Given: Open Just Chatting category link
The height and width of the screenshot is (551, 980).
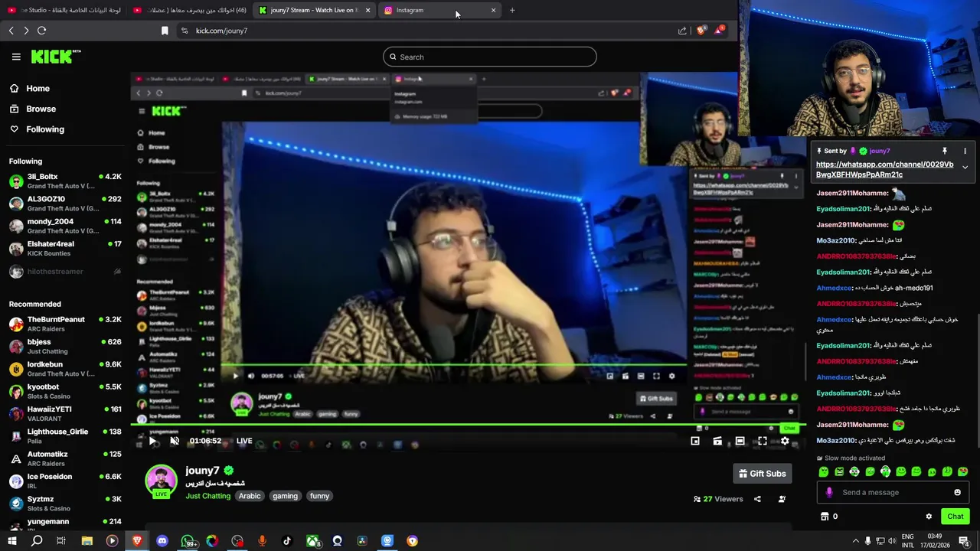Looking at the screenshot, I should click(x=207, y=496).
